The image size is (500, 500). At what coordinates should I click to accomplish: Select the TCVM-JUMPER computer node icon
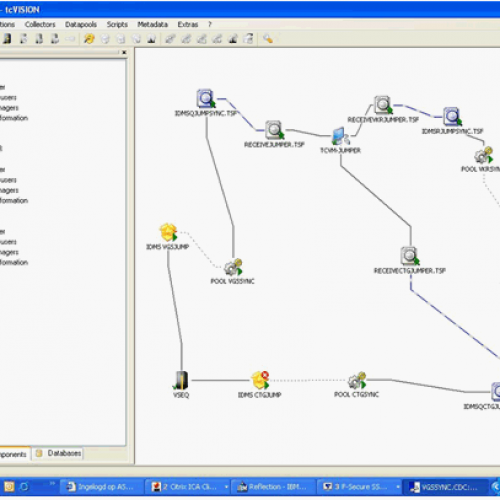point(340,136)
